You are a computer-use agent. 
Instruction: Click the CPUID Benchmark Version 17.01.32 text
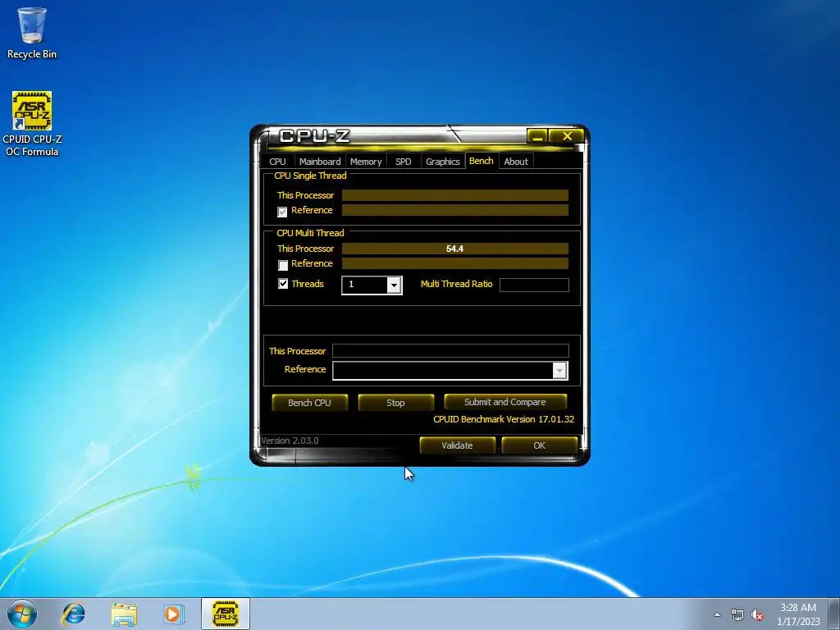point(504,419)
